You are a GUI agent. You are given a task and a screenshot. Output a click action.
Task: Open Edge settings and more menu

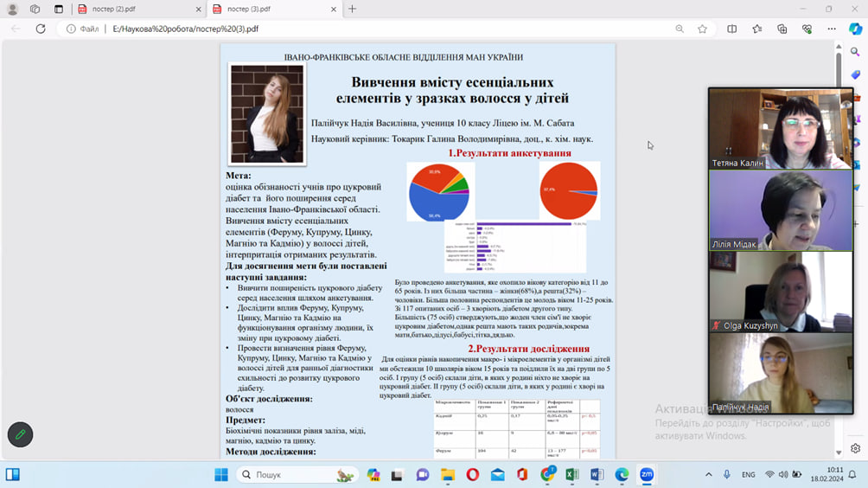tap(831, 29)
